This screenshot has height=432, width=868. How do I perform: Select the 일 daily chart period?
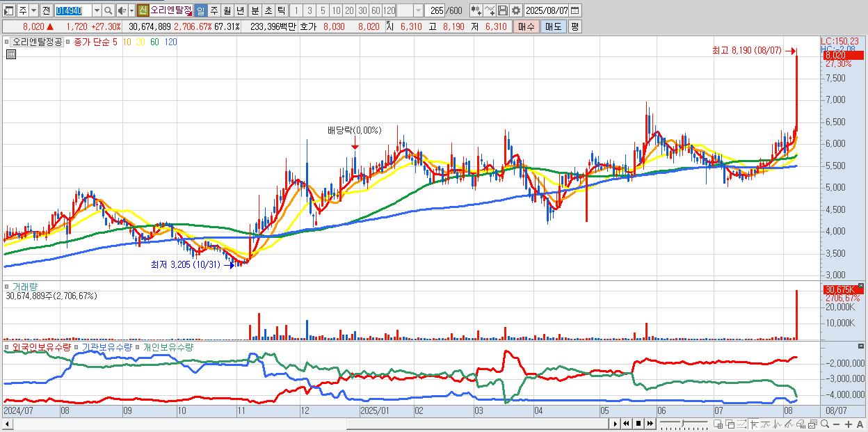click(200, 11)
